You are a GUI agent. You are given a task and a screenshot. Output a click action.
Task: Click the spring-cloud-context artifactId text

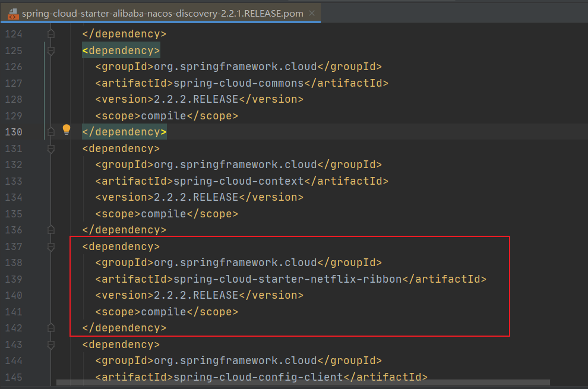click(239, 181)
